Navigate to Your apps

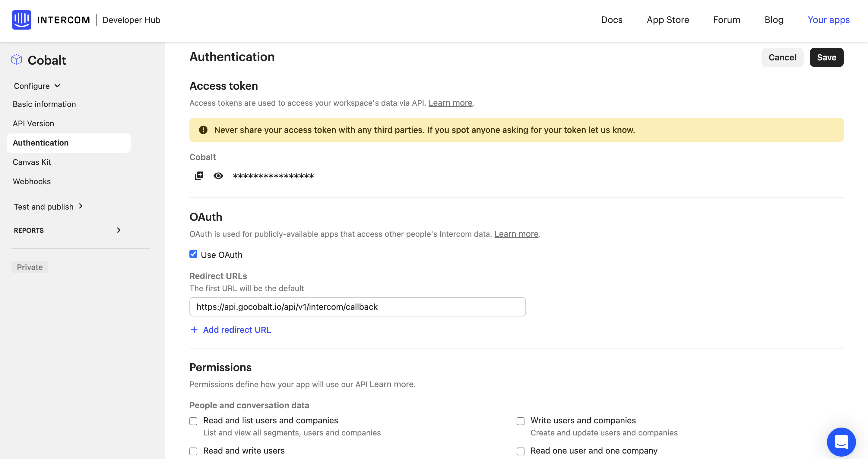(828, 20)
